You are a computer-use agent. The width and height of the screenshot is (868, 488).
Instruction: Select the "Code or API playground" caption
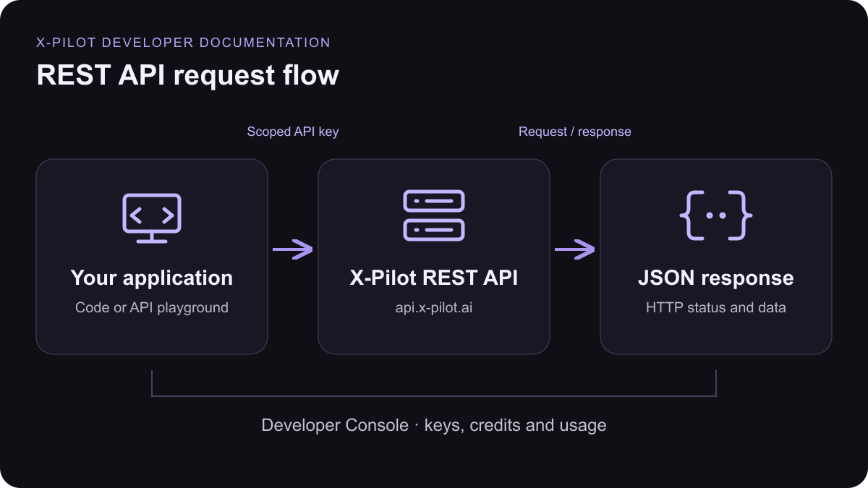(x=152, y=307)
